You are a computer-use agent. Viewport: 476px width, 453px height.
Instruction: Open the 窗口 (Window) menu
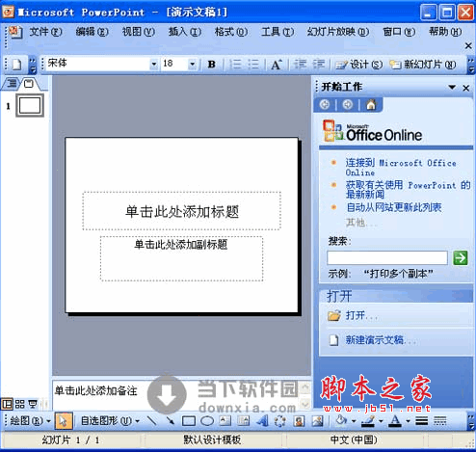coord(399,32)
